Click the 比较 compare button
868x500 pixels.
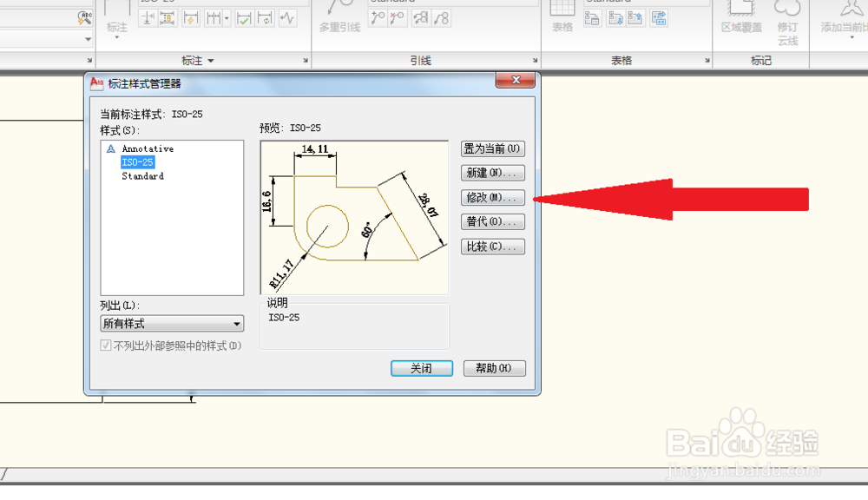(493, 247)
